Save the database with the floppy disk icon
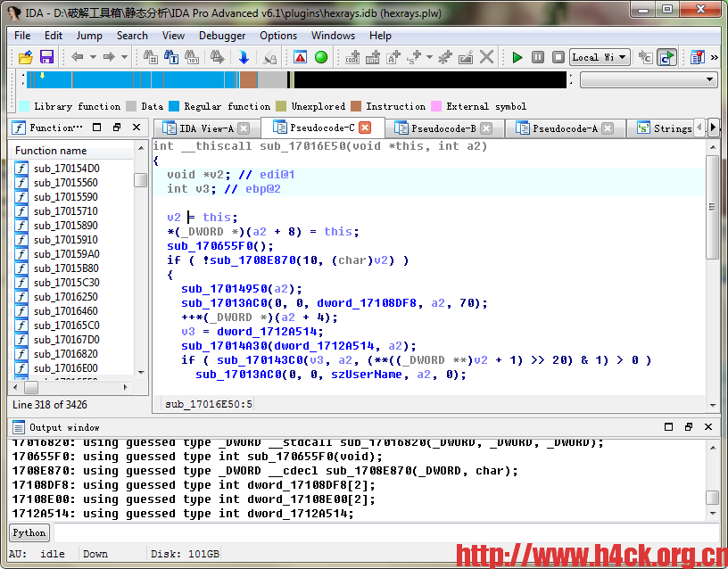 point(47,57)
